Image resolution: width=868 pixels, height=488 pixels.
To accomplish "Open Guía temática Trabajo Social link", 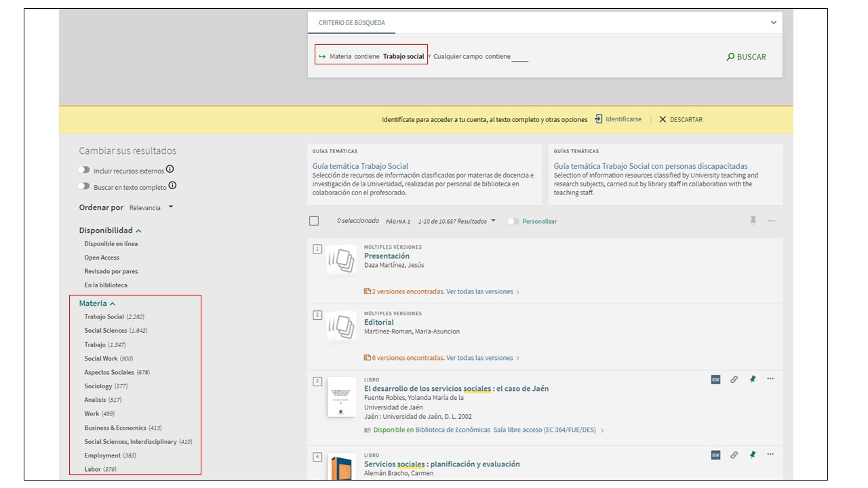I will point(360,166).
